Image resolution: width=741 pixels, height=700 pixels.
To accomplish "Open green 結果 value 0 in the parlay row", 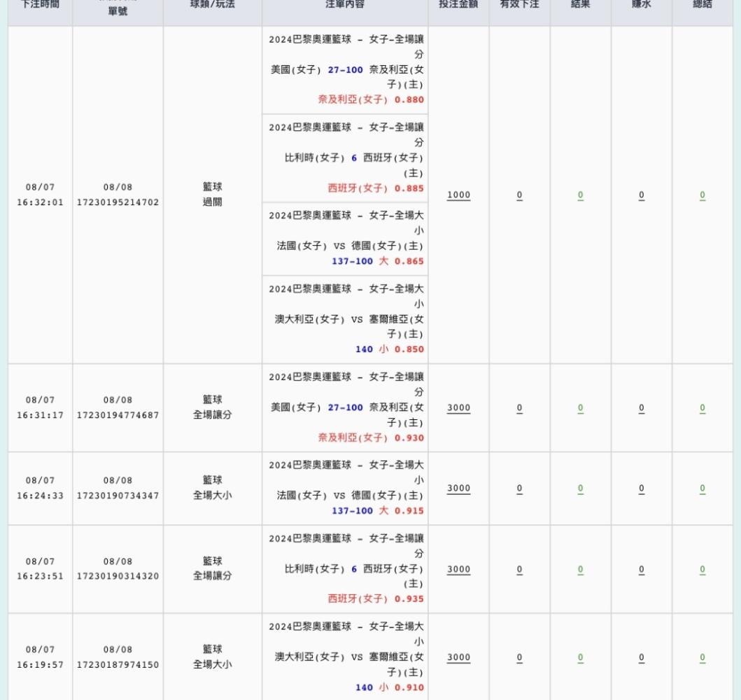I will click(580, 195).
